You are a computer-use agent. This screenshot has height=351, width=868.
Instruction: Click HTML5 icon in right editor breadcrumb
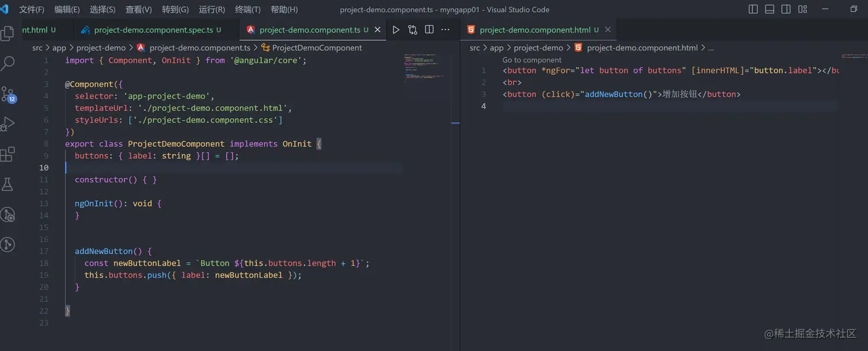click(x=578, y=48)
